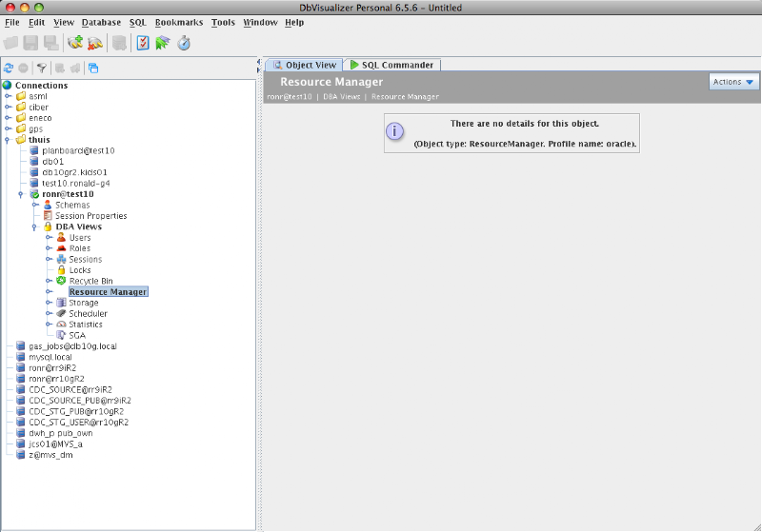Viewport: 762px width, 532px height.
Task: Expand the Schemas node
Action: 35,205
